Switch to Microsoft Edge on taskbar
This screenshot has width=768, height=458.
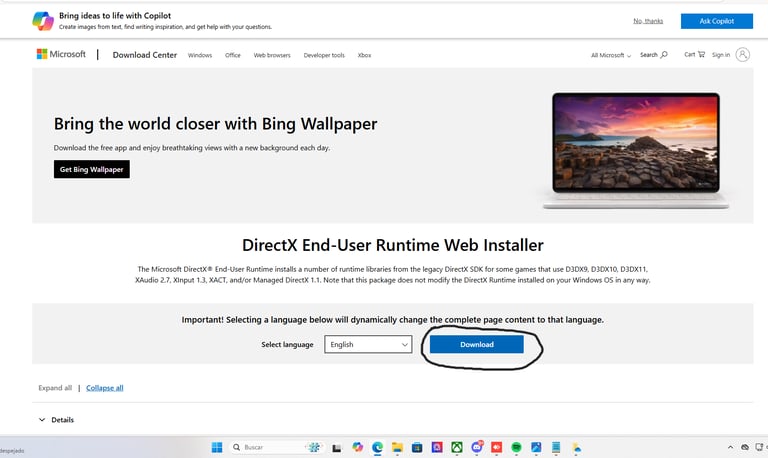[x=377, y=447]
